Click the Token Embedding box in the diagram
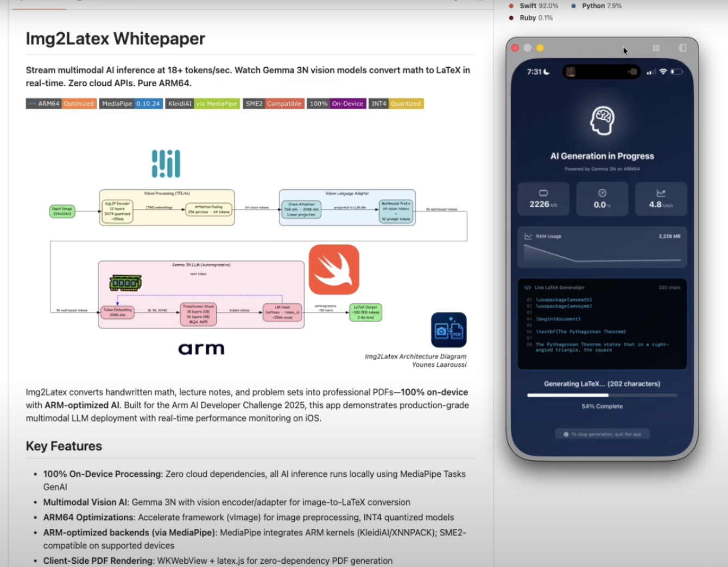 click(x=118, y=313)
